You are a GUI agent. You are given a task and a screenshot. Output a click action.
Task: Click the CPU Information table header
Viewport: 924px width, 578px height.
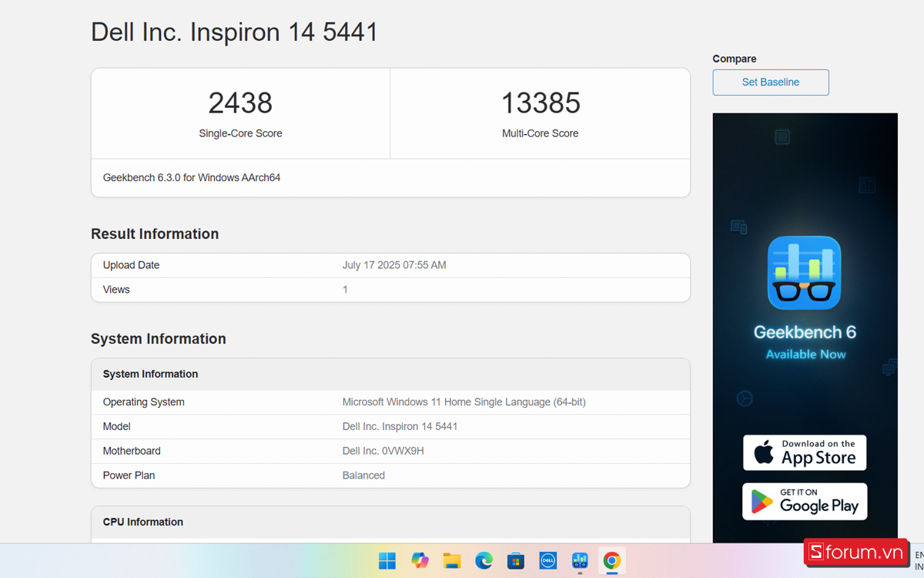[143, 522]
